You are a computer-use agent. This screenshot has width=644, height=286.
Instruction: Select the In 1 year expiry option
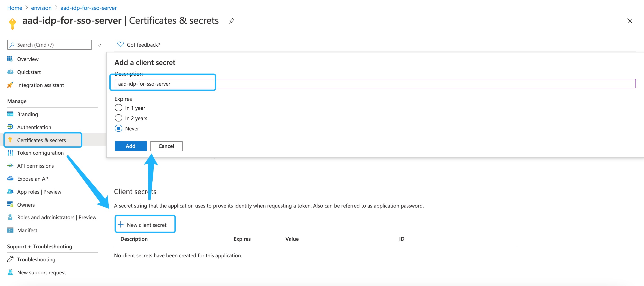pyautogui.click(x=118, y=108)
